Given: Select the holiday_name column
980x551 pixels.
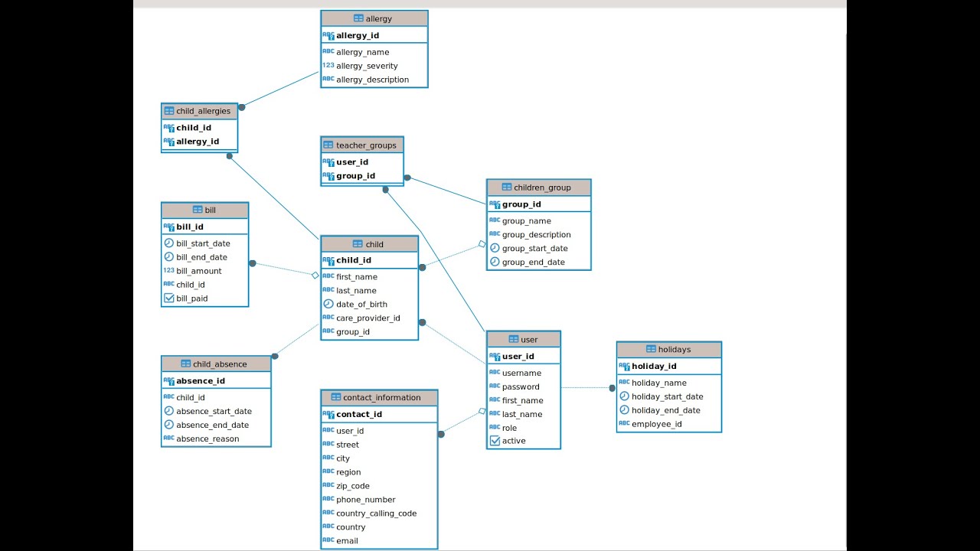Looking at the screenshot, I should (659, 383).
